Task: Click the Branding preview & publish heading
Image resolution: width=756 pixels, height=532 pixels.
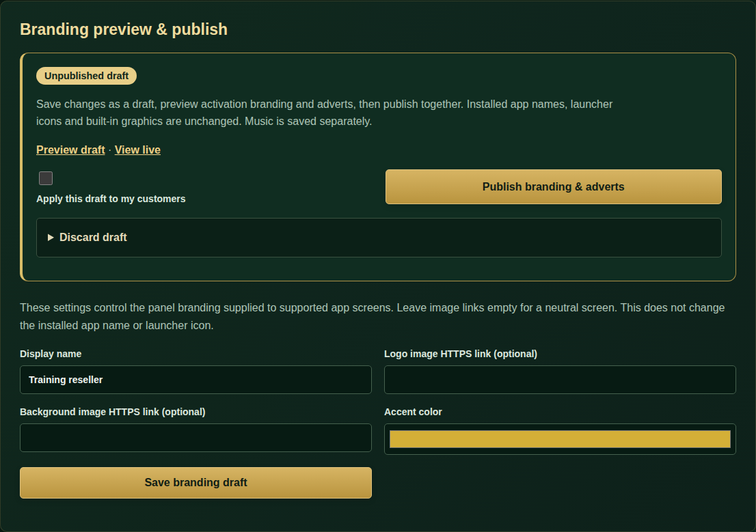Action: coord(124,29)
